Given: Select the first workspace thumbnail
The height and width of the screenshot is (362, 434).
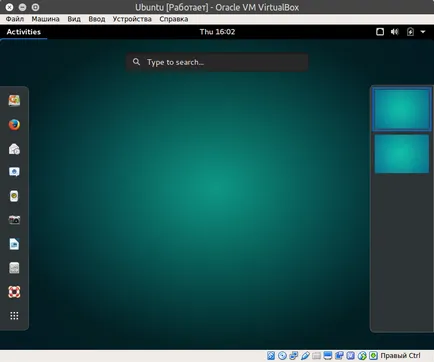Looking at the screenshot, I should point(402,109).
